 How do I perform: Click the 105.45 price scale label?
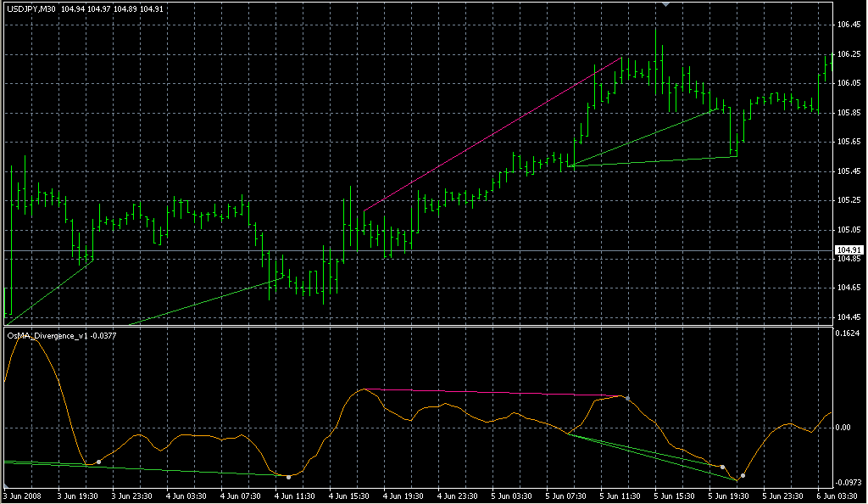849,171
